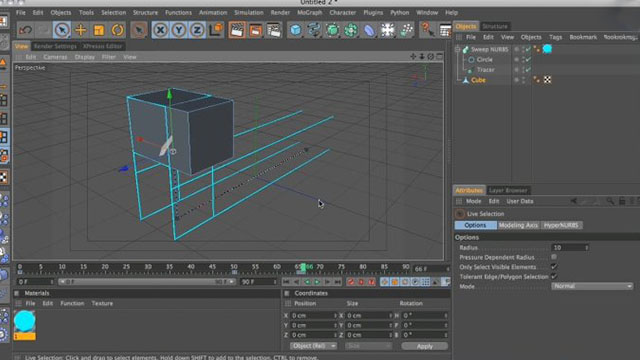Screen dimensions: 640x360
Task: Go to start of animation
Action: tap(286, 282)
